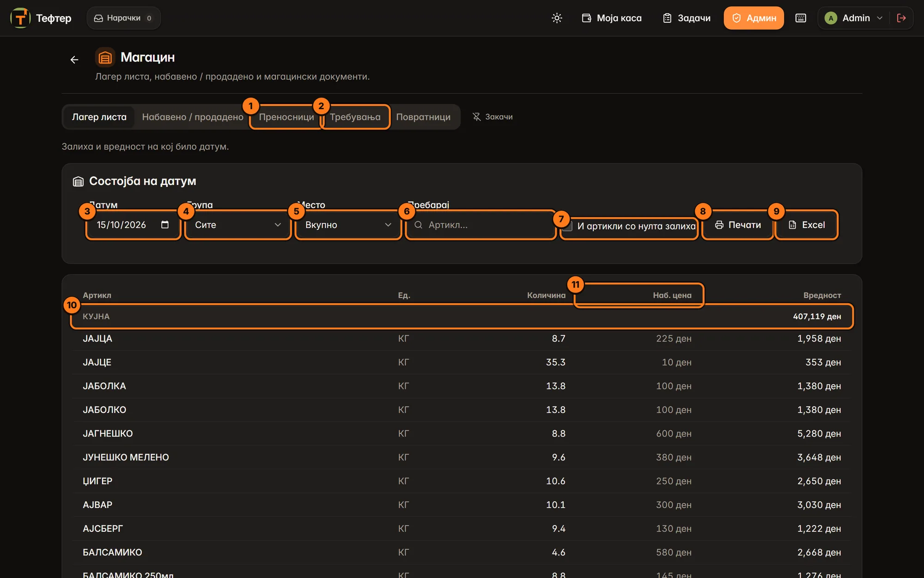Click the date field showing 15/10/2026
This screenshot has height=578, width=924.
click(x=133, y=225)
